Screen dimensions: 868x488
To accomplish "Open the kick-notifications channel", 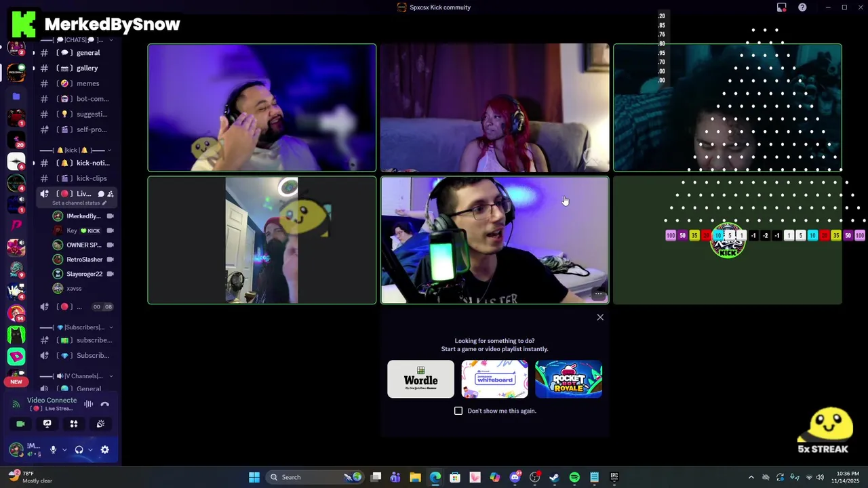I will [x=76, y=163].
